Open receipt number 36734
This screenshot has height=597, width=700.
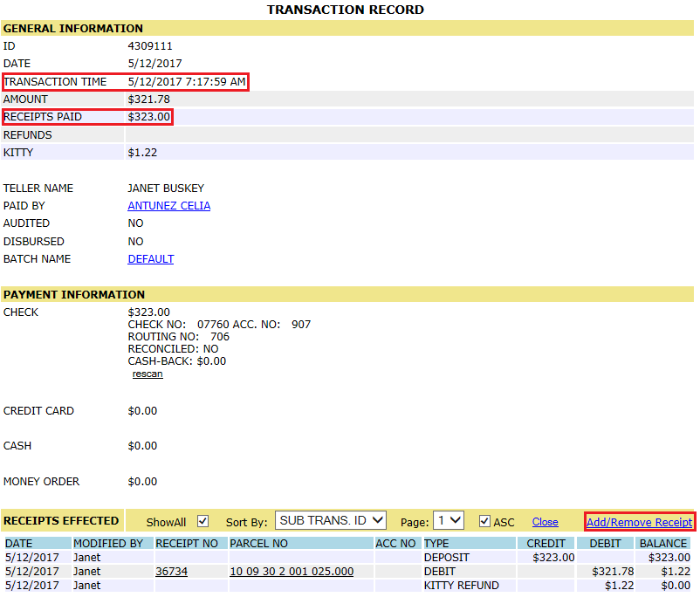pyautogui.click(x=171, y=572)
